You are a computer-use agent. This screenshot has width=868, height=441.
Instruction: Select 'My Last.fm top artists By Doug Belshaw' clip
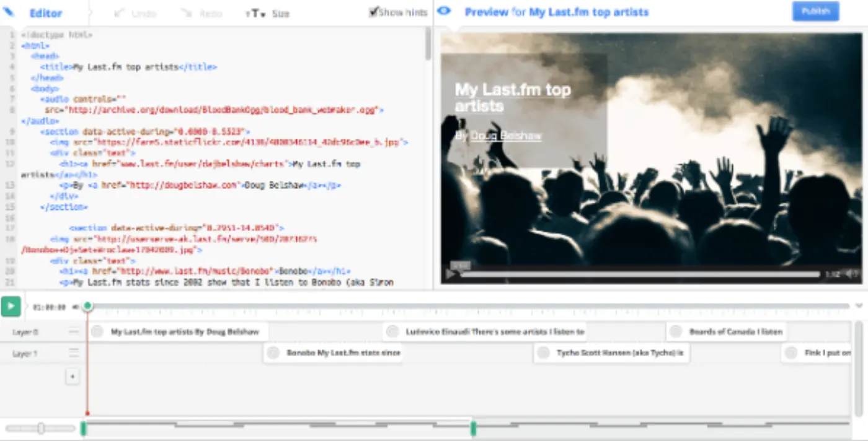[178, 332]
